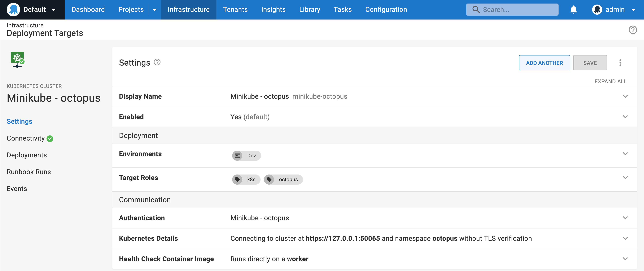Click the search magnifier icon

(x=476, y=10)
